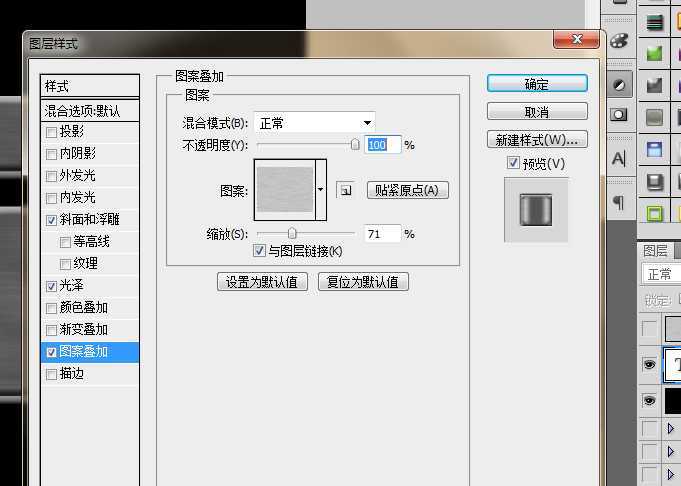
Task: Toggle the 预览(V) preview checkbox
Action: click(513, 163)
